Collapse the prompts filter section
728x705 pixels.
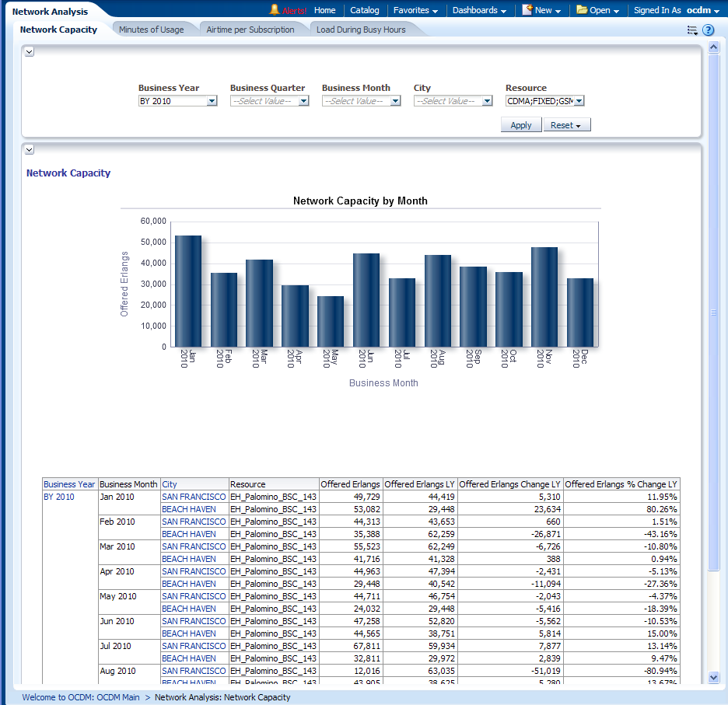29,51
